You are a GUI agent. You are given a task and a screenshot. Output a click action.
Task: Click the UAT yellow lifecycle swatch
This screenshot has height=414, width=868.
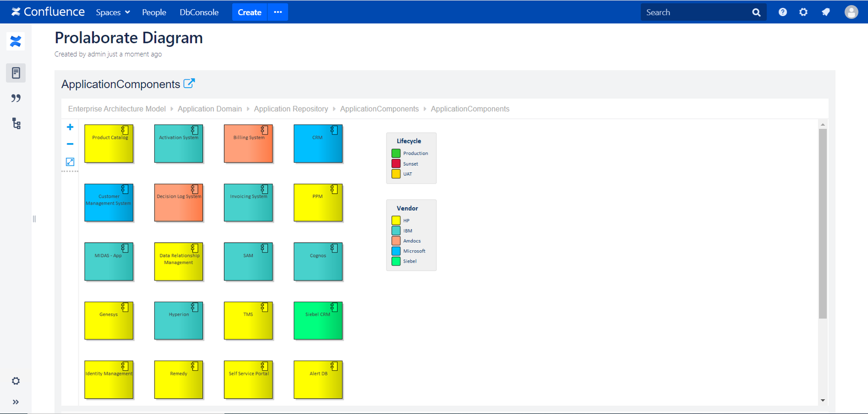pyautogui.click(x=396, y=174)
